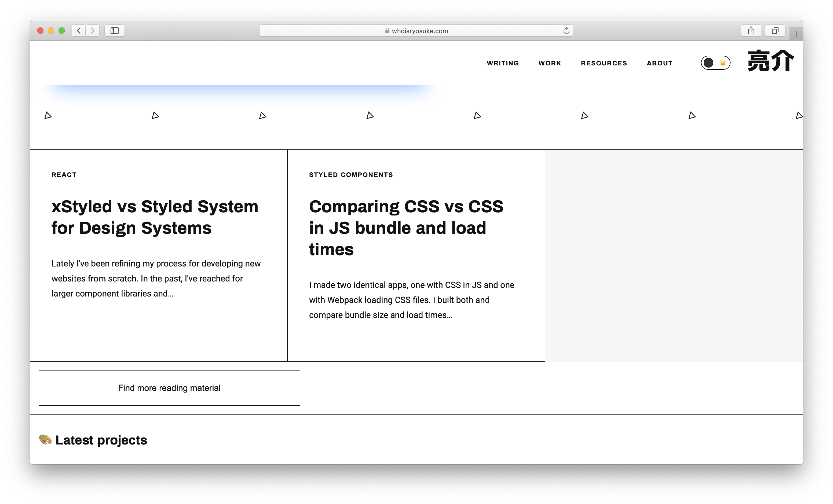Reload the page using the refresh icon
The image size is (833, 504).
coord(566,30)
